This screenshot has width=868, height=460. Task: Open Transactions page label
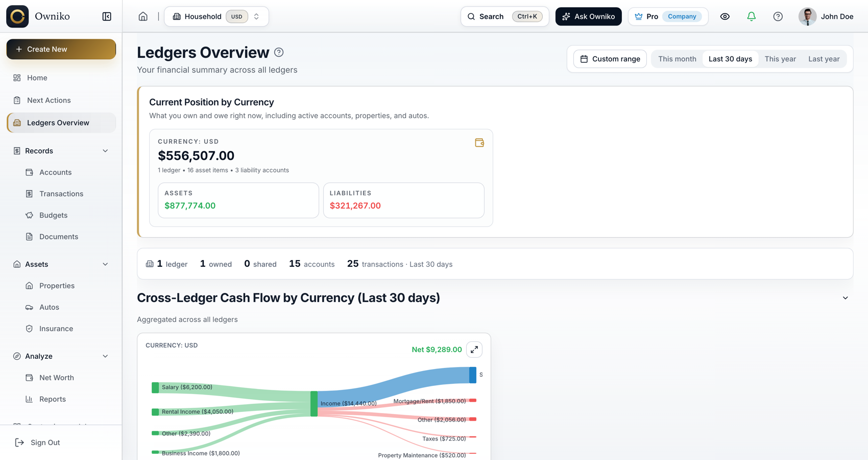(61, 194)
